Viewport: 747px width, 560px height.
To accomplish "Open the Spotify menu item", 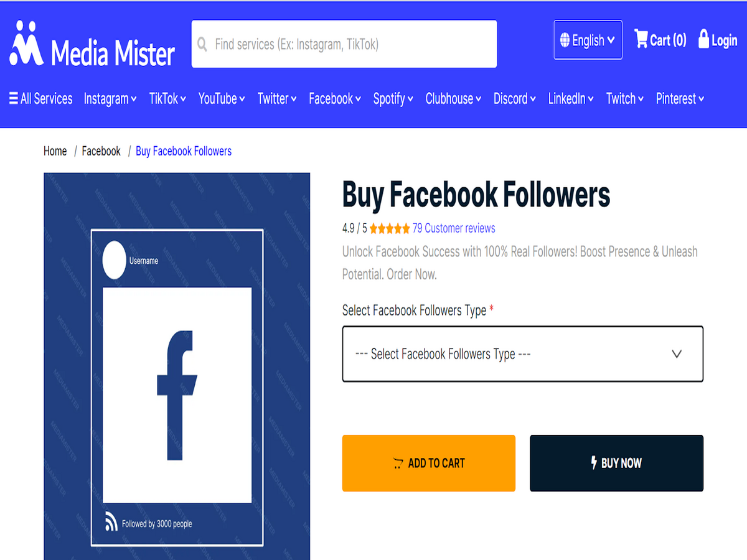I will (x=393, y=98).
